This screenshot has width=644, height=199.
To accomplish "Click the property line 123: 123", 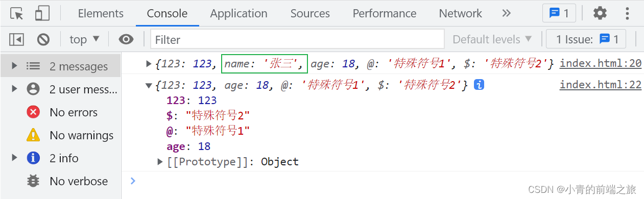I will tap(192, 101).
